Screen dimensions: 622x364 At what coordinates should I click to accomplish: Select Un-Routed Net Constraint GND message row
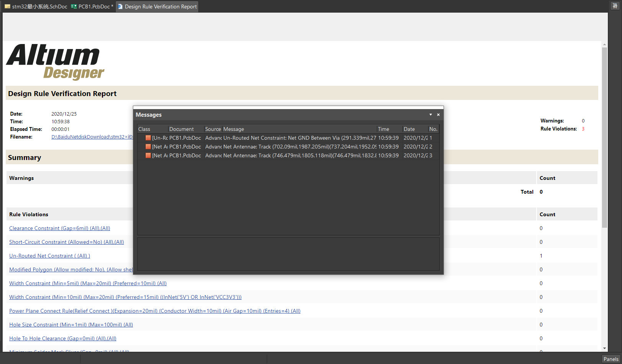(x=288, y=138)
